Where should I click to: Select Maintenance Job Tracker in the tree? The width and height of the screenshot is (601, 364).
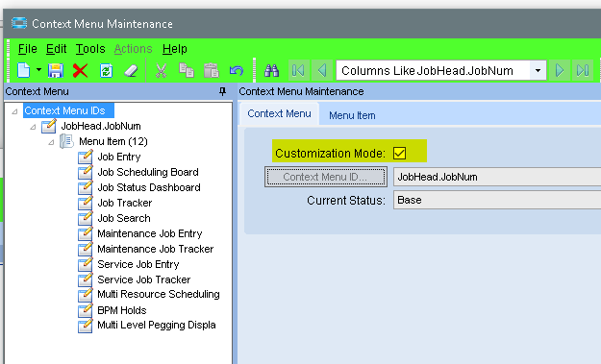155,249
